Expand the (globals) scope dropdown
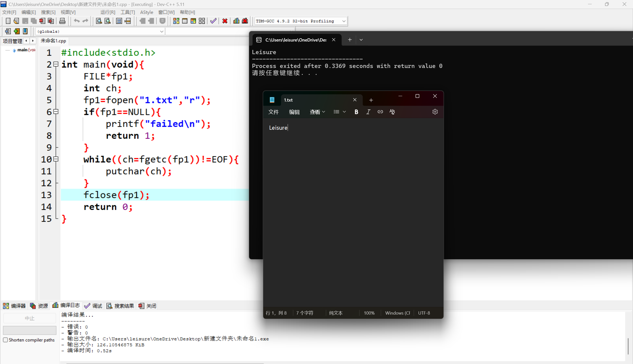Screen dimensions: 633x364 tap(162, 31)
